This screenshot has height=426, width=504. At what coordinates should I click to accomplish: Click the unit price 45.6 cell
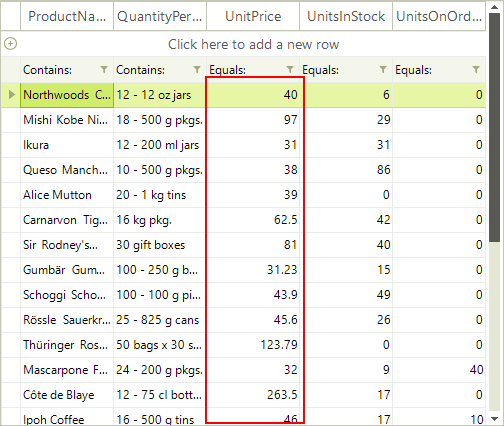pos(253,320)
